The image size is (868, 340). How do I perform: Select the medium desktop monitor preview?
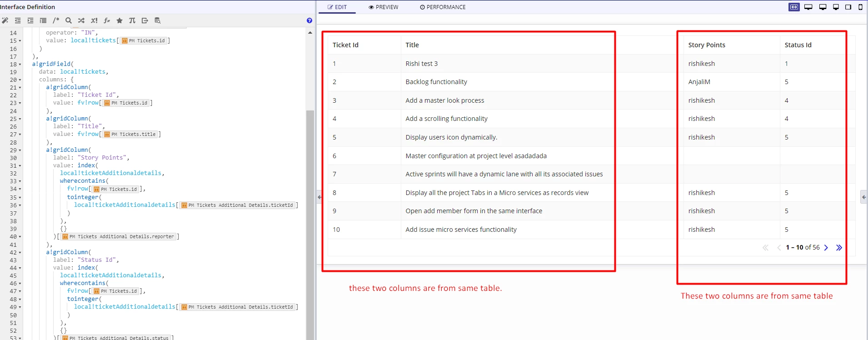pyautogui.click(x=823, y=7)
